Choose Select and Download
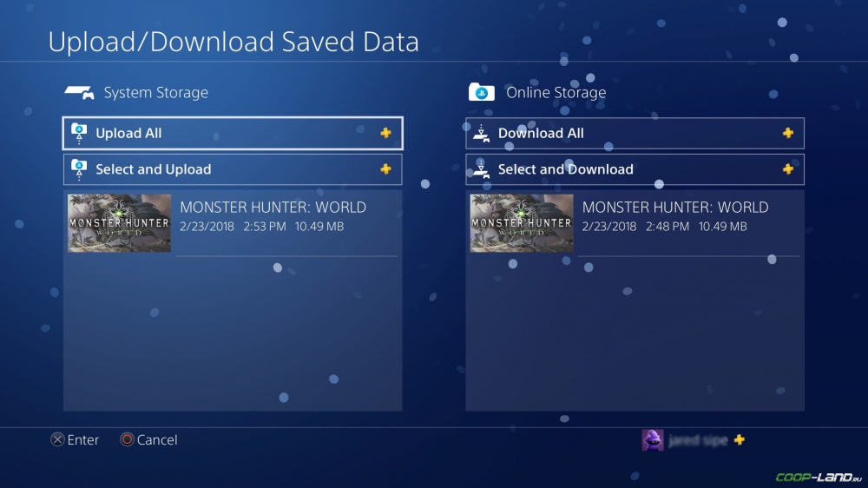The width and height of the screenshot is (868, 488). 635,169
